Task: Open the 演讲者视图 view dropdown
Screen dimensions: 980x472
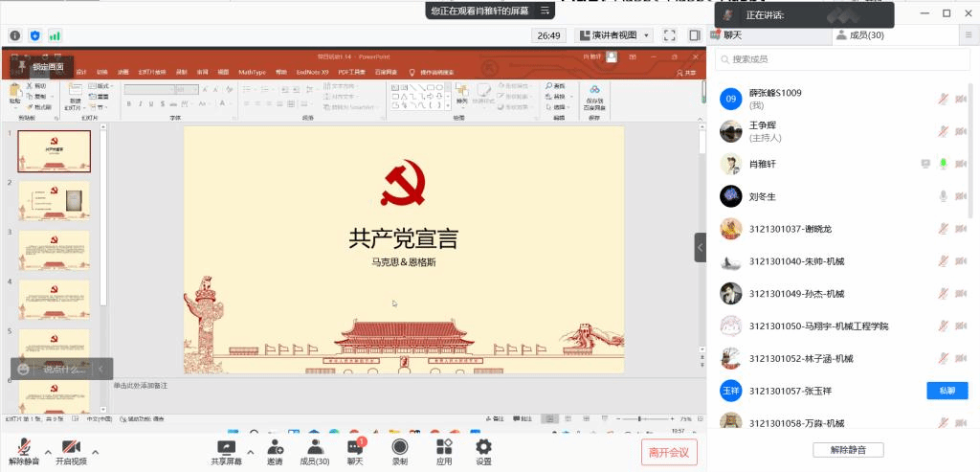Action: click(x=613, y=35)
